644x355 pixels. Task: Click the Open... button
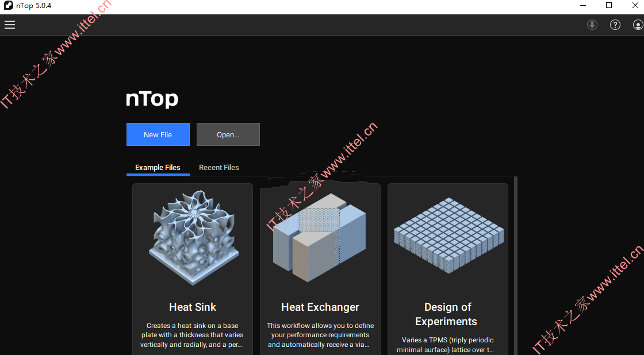coord(228,134)
